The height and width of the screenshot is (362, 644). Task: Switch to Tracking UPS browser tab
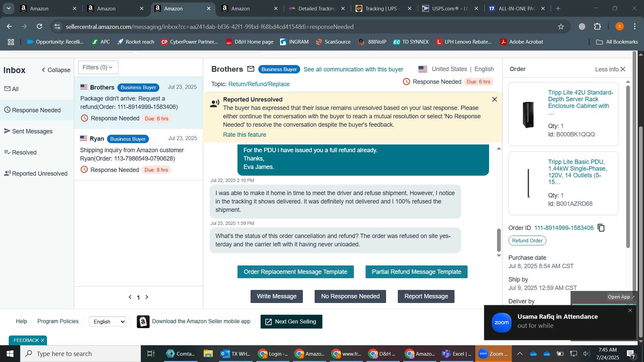pos(383,8)
